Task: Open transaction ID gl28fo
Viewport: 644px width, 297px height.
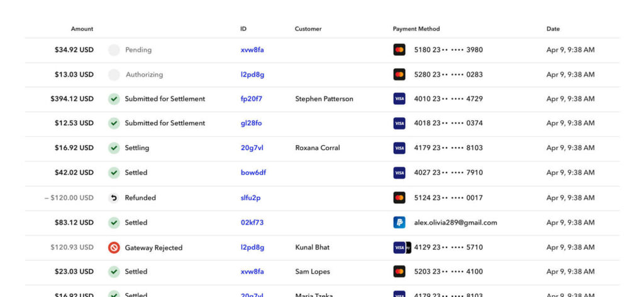Action: pyautogui.click(x=252, y=123)
